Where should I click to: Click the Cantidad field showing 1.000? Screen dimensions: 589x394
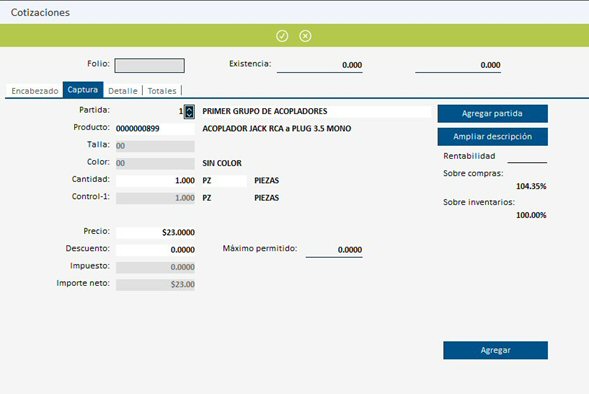point(155,181)
